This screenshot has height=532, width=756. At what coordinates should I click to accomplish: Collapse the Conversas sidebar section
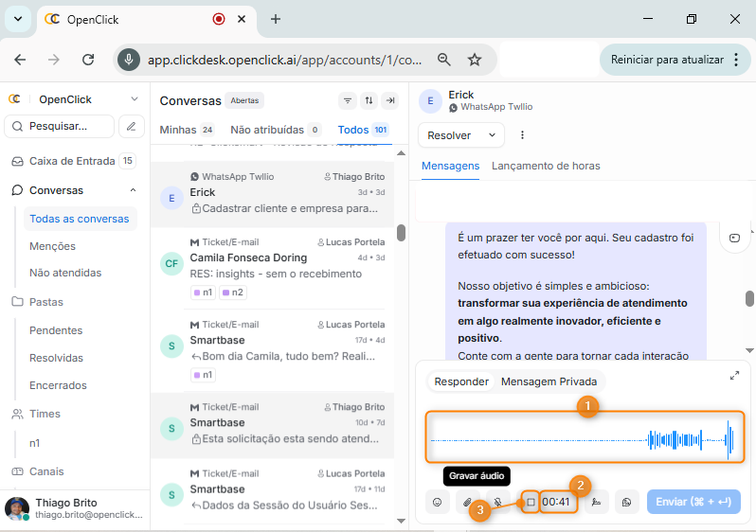tap(133, 190)
